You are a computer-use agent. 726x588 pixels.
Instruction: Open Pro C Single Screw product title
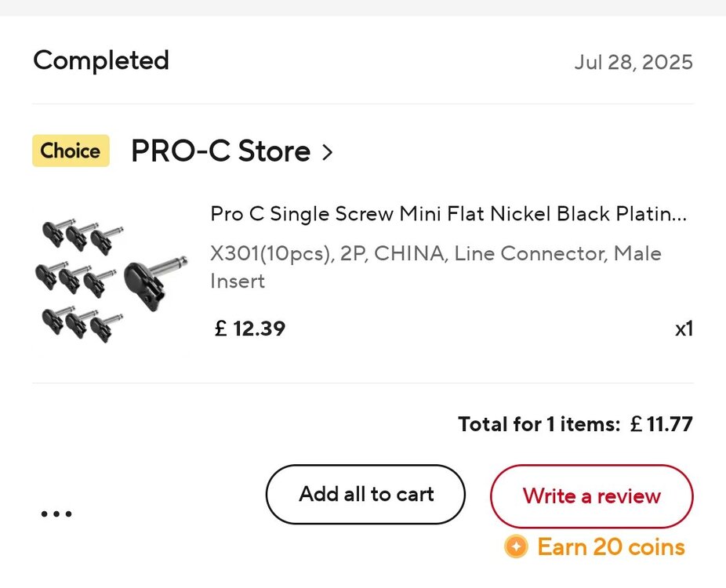click(448, 214)
